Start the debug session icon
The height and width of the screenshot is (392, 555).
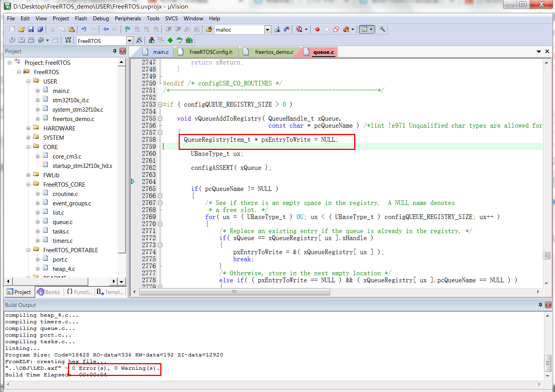[x=299, y=29]
